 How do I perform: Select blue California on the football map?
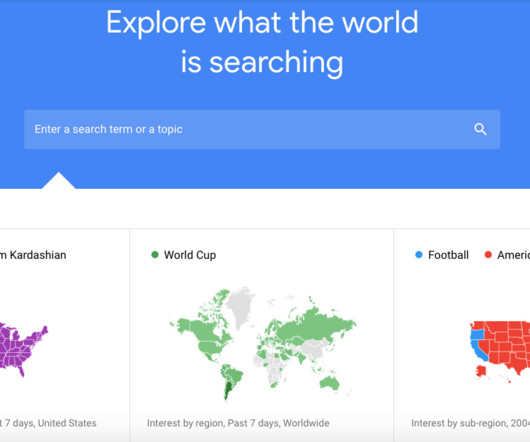coord(480,351)
